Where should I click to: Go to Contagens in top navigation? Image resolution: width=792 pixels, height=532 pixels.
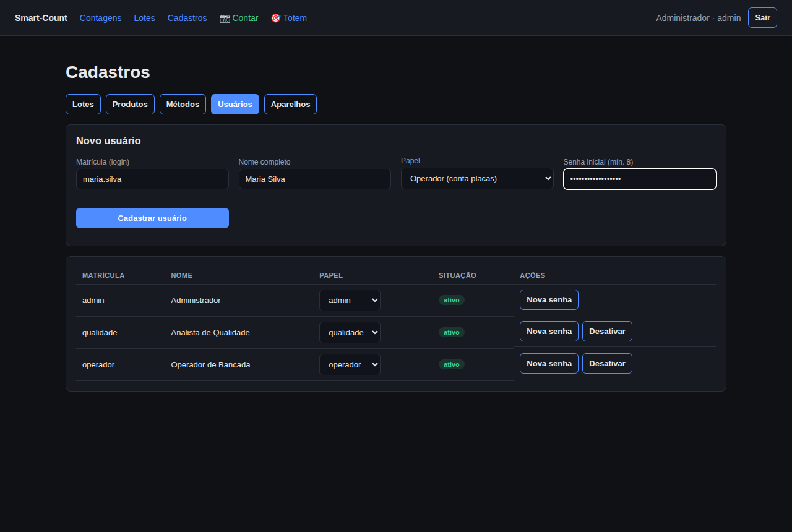click(x=101, y=18)
